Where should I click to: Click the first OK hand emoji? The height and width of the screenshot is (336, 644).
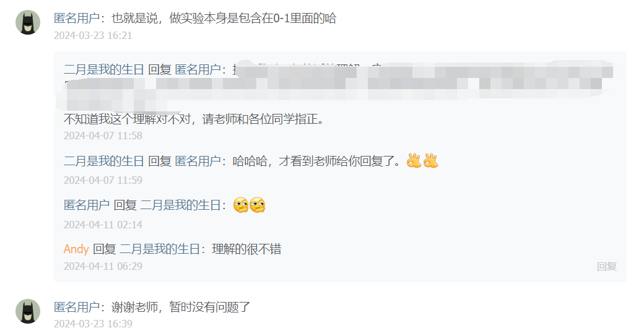(414, 160)
